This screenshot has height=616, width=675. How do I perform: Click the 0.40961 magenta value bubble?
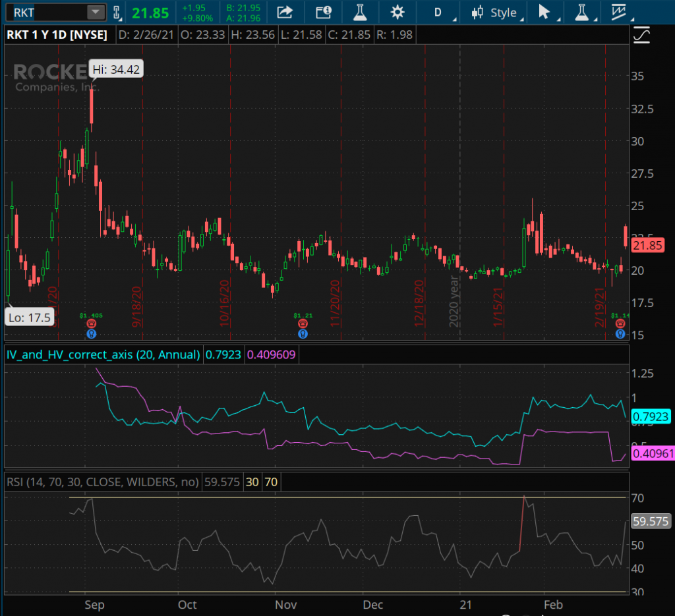point(653,453)
